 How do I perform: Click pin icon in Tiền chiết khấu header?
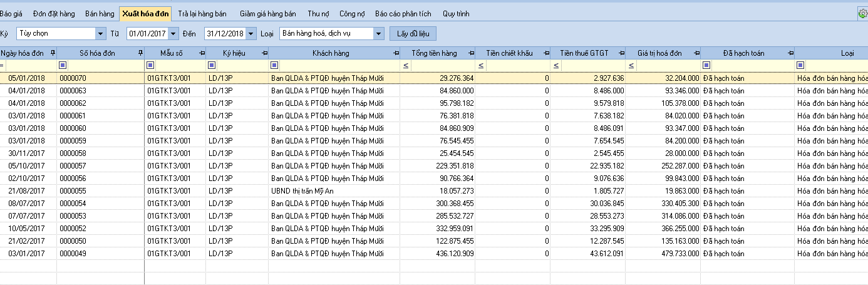(x=546, y=53)
